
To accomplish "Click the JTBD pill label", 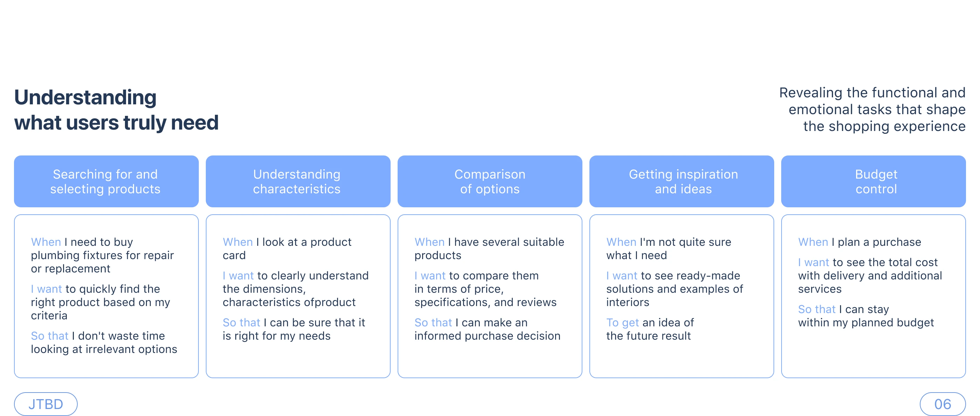I will pos(45,404).
